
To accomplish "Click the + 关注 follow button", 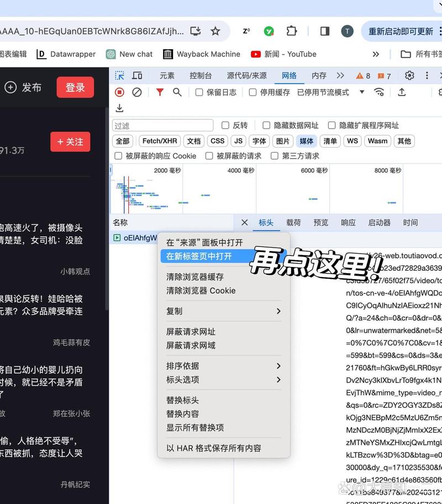I will (70, 141).
